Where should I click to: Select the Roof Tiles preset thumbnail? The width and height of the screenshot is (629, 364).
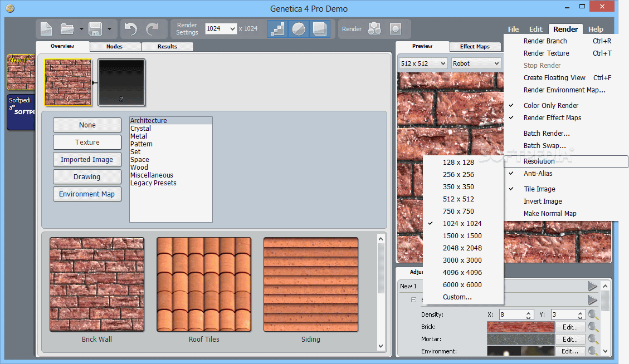coord(204,284)
